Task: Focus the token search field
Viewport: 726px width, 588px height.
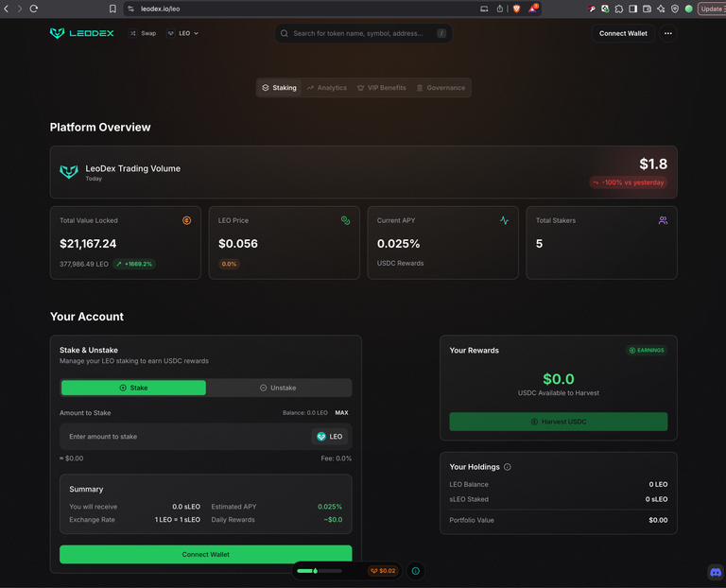Action: (363, 33)
